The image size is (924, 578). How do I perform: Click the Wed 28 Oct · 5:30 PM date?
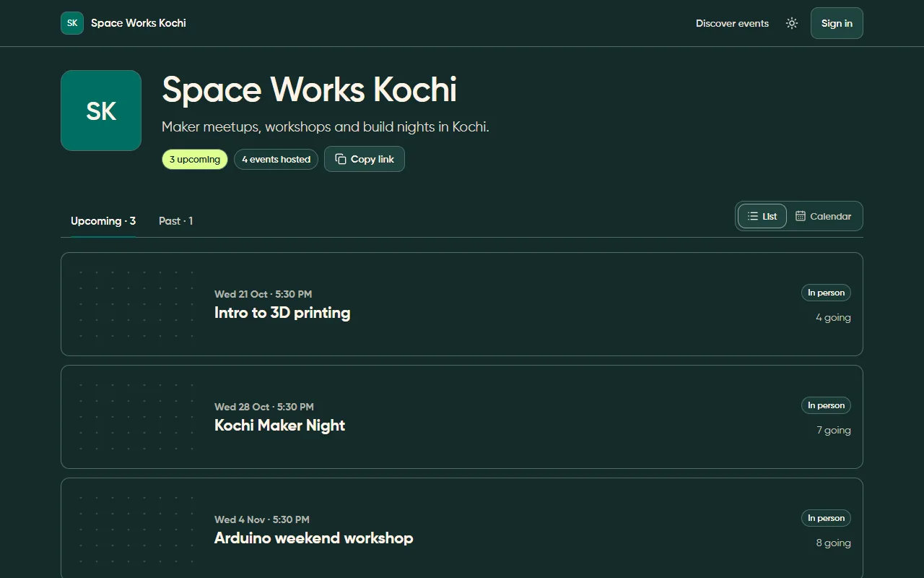[264, 407]
